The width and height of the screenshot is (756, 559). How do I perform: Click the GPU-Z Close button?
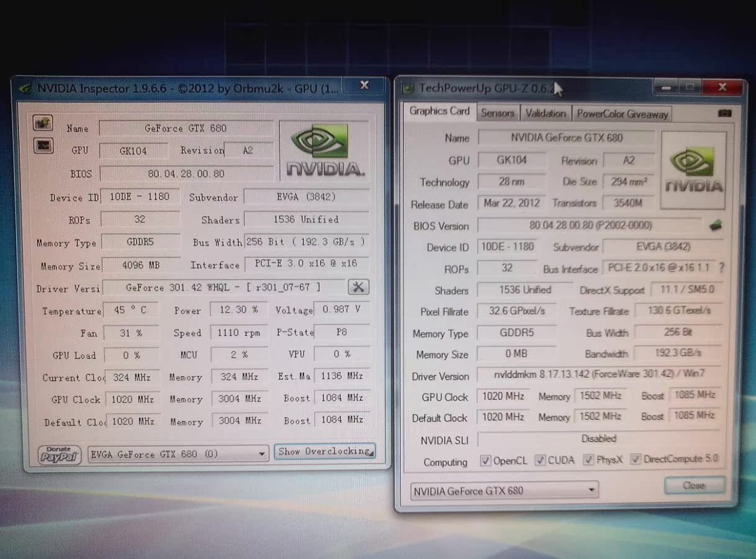click(x=694, y=485)
